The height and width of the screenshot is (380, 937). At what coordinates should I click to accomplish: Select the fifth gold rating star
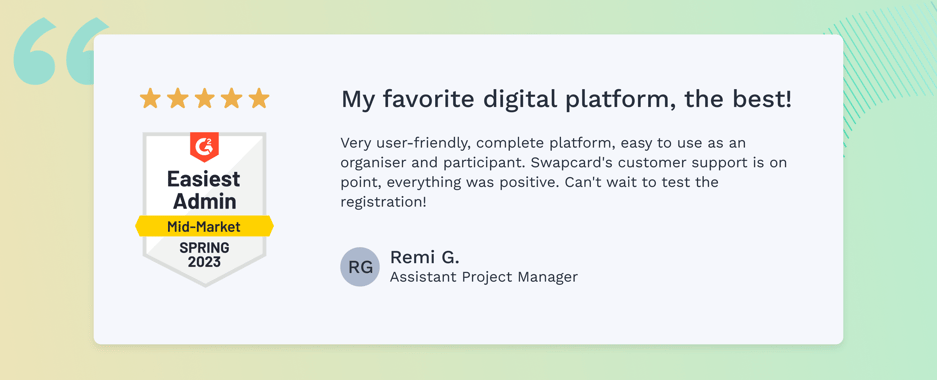tap(259, 99)
